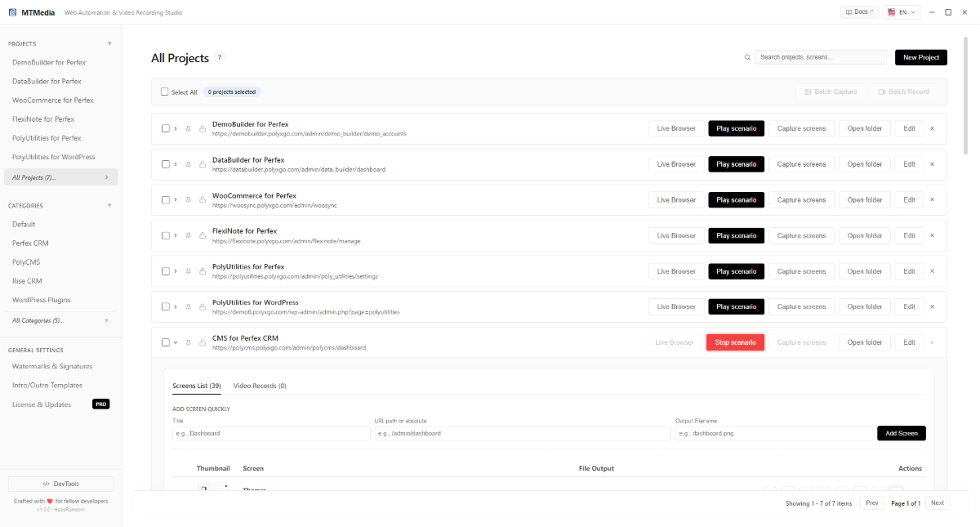Select the Perfex CRM category
Viewport: 980px width, 527px height.
[x=30, y=243]
